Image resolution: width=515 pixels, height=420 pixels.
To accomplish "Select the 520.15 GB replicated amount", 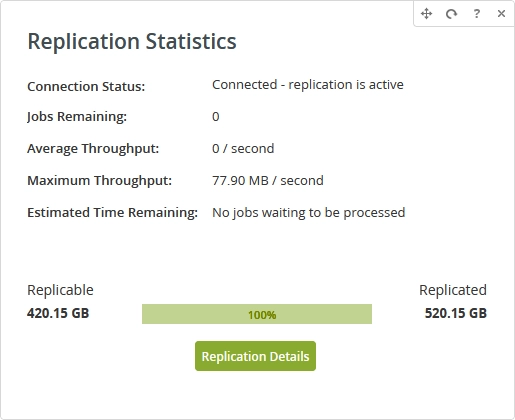I will 455,313.
